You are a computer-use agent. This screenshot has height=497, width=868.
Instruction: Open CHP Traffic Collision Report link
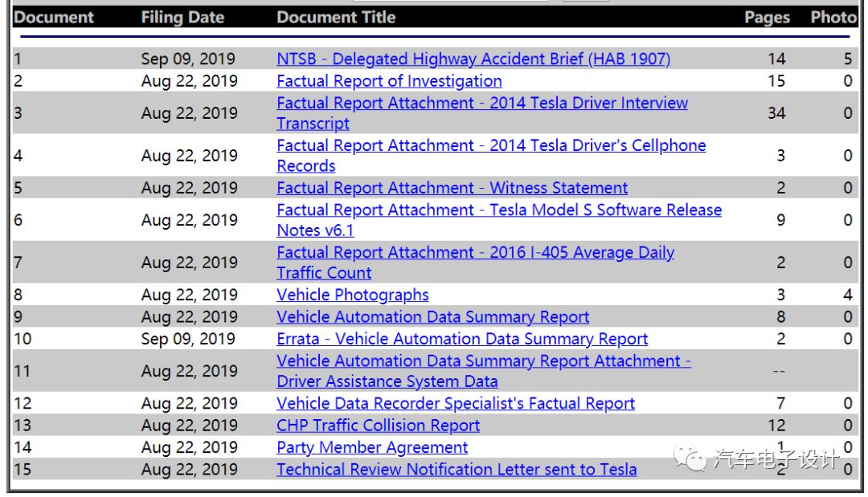[x=378, y=425]
